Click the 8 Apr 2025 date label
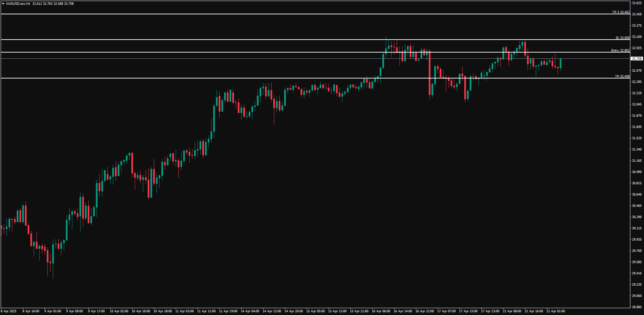 click(x=9, y=311)
